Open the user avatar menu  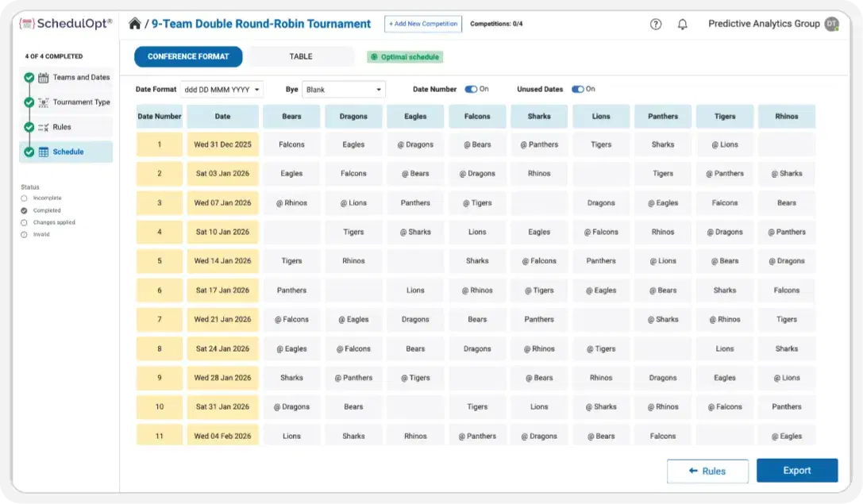tap(831, 24)
